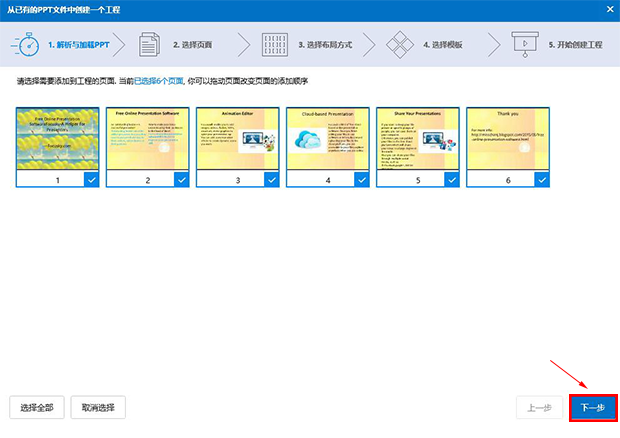Select the Cloud-based Presentation slide thumbnail
This screenshot has width=620, height=438.
[328, 138]
